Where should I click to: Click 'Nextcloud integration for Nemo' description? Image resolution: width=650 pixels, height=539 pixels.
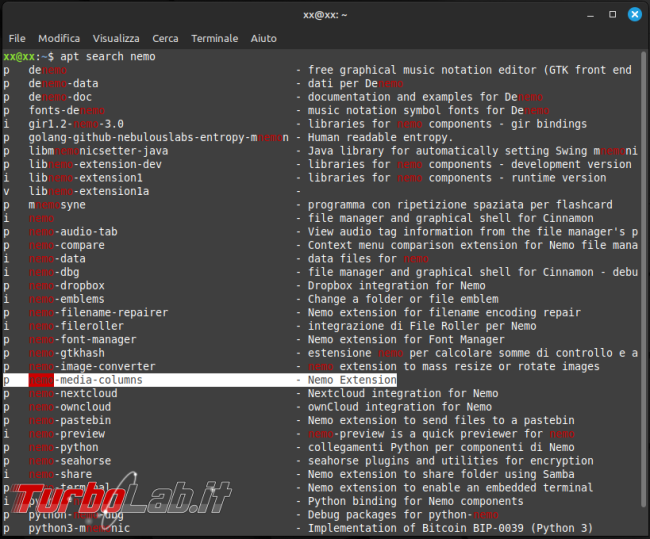[403, 393]
